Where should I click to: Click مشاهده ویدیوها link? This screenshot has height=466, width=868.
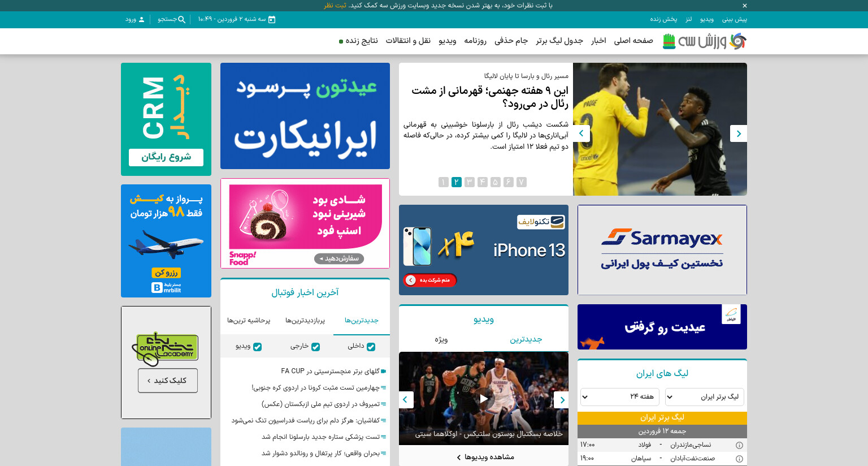(486, 457)
